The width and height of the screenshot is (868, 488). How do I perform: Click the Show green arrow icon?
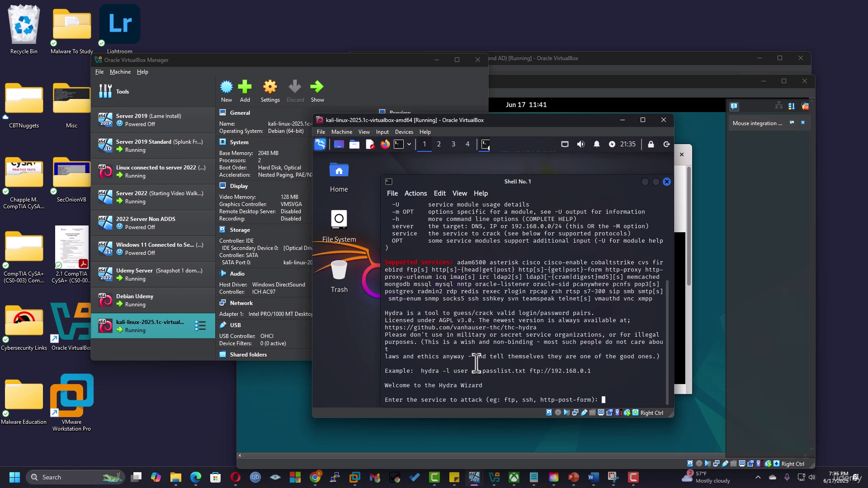317,87
